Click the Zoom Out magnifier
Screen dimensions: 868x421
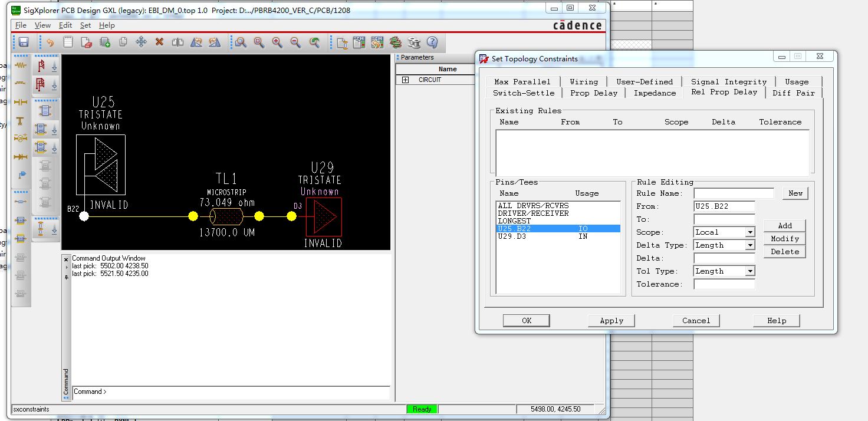[x=295, y=42]
